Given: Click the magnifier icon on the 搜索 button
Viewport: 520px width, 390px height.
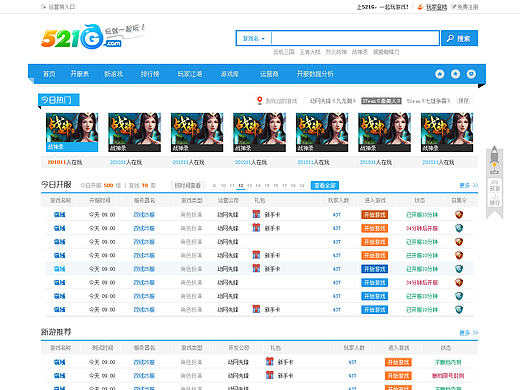Looking at the screenshot, I should click(450, 38).
